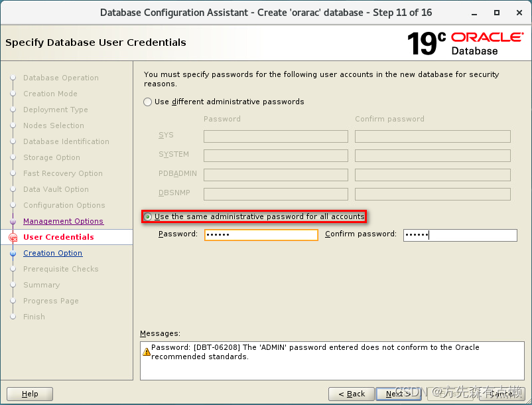Close the Database Configuration Assistant window

pyautogui.click(x=519, y=13)
